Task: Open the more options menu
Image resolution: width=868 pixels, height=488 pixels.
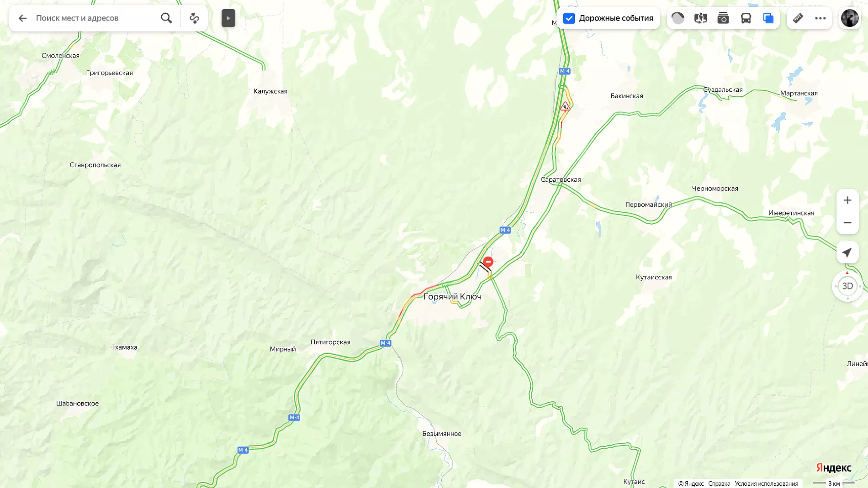Action: (820, 18)
